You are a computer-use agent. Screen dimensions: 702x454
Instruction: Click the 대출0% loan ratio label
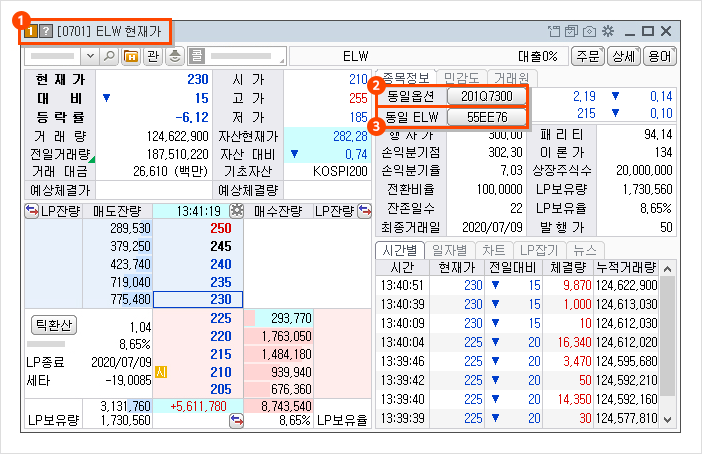537,56
